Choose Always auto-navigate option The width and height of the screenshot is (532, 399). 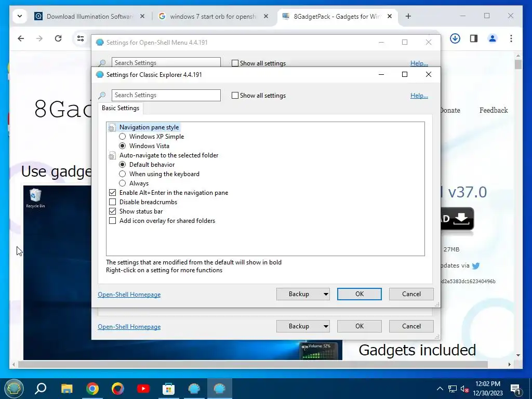(x=123, y=183)
